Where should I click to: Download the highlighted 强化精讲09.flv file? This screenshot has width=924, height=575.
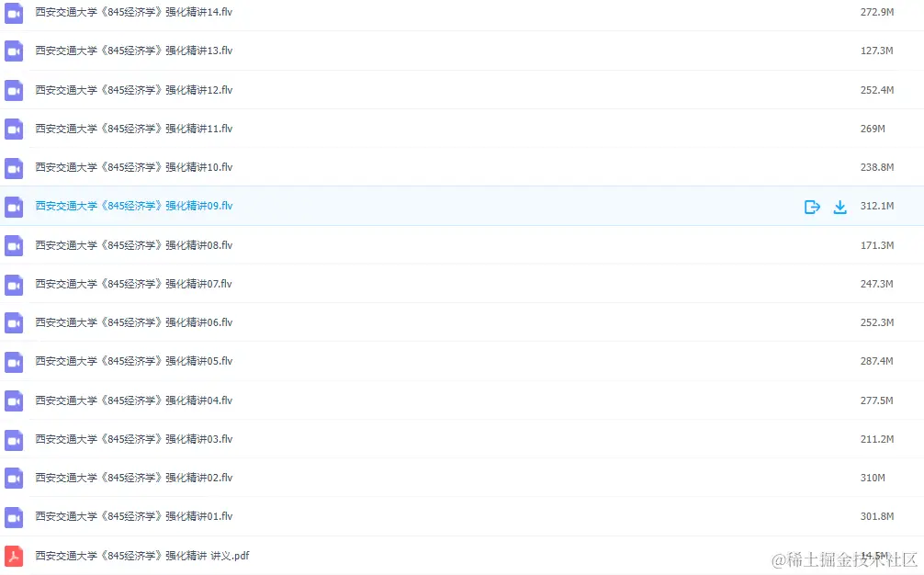pyautogui.click(x=839, y=207)
